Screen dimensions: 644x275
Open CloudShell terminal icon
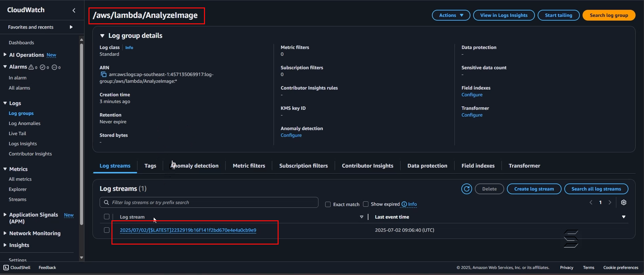pyautogui.click(x=6, y=268)
